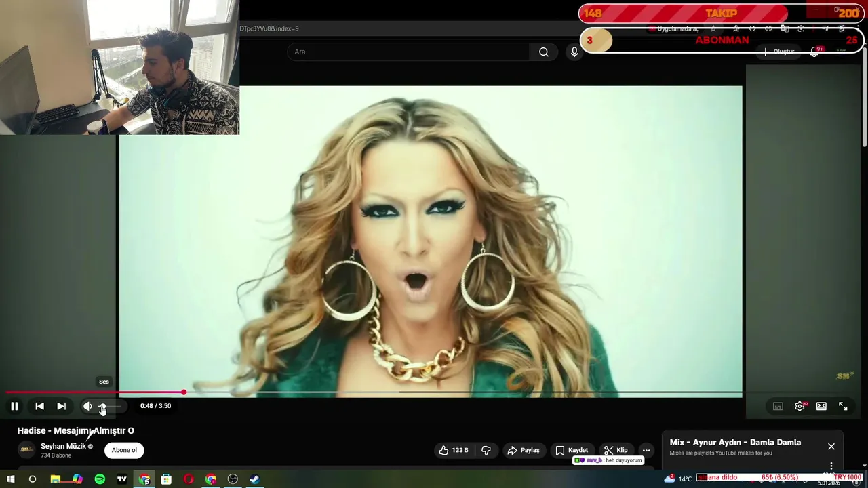Open weather widget showing 14°C
This screenshot has width=868, height=488.
(x=678, y=479)
